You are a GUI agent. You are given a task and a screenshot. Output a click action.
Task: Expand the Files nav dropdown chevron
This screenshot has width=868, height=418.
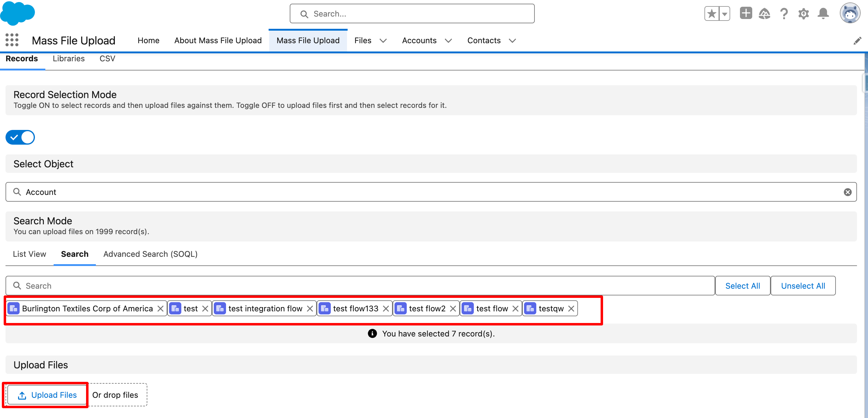click(x=383, y=41)
